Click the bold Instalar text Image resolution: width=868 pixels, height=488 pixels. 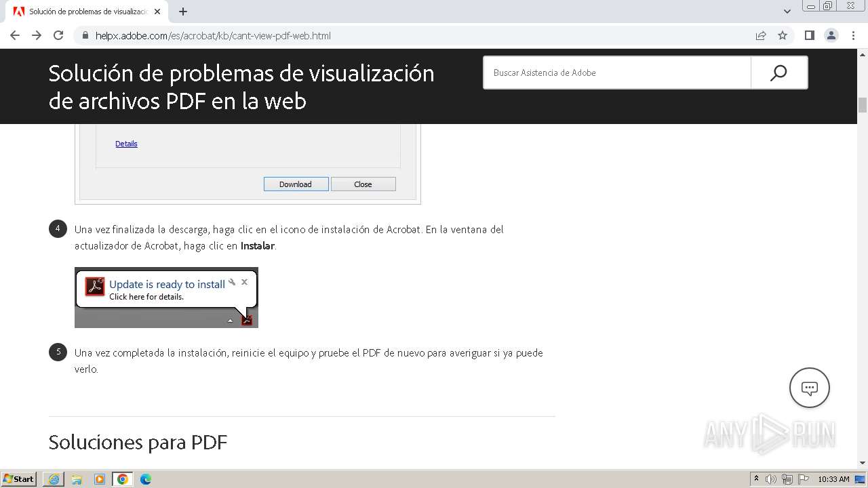tap(258, 246)
